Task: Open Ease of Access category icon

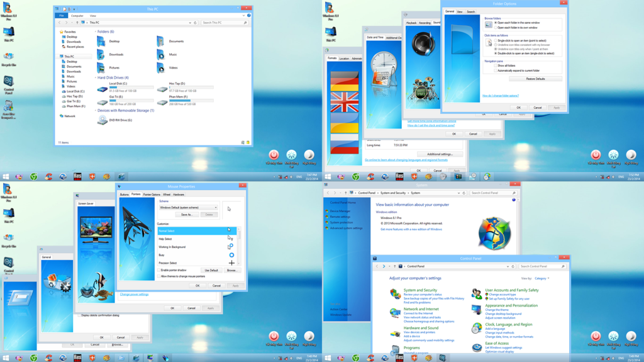Action: (x=477, y=347)
